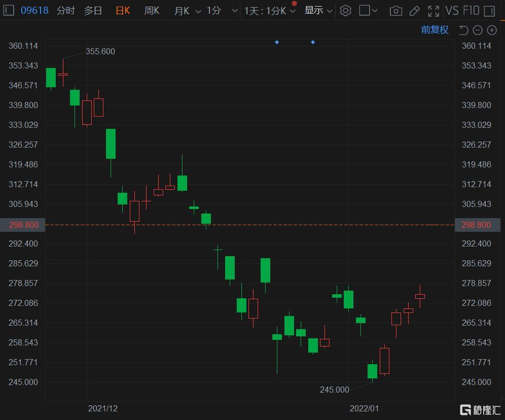Zoom out with the minus icon

pyautogui.click(x=478, y=30)
